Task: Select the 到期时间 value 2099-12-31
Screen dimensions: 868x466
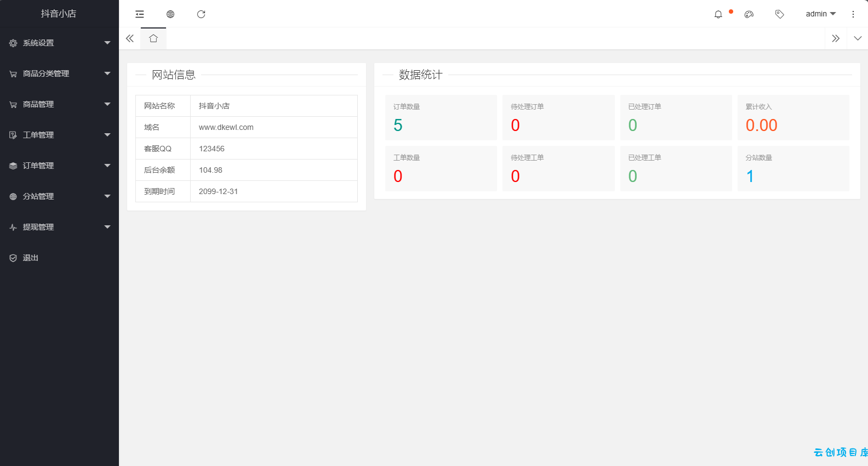Action: (x=218, y=191)
